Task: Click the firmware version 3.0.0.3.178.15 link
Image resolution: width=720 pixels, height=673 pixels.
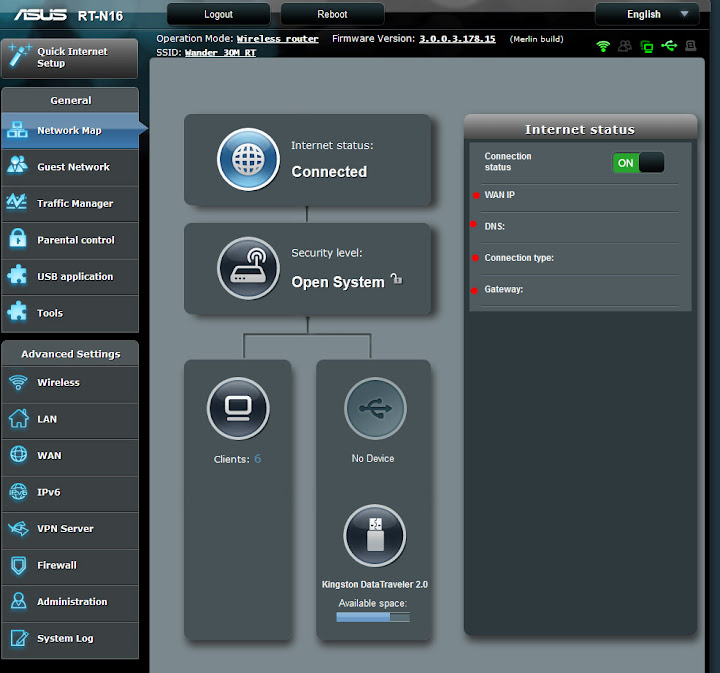Action: [x=457, y=39]
